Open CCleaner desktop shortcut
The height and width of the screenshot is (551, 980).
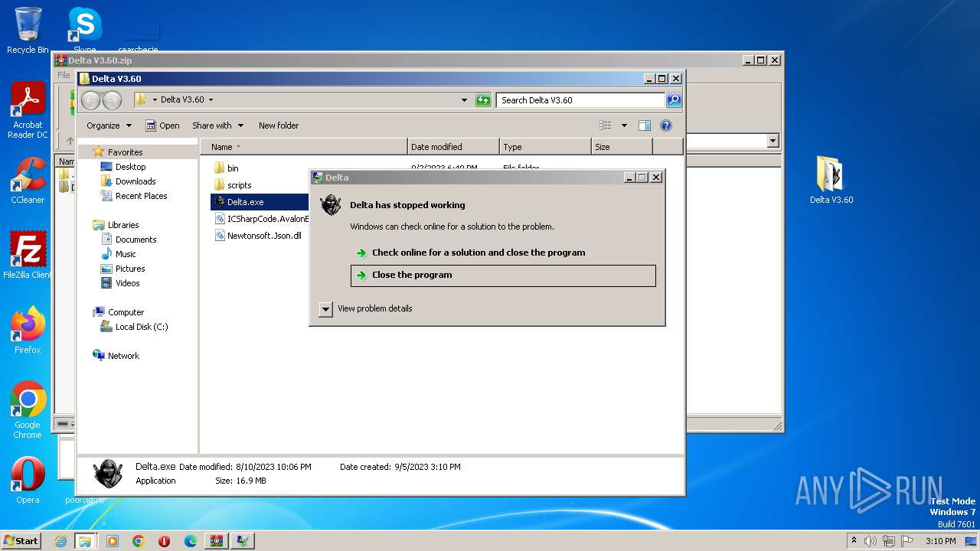[x=28, y=181]
